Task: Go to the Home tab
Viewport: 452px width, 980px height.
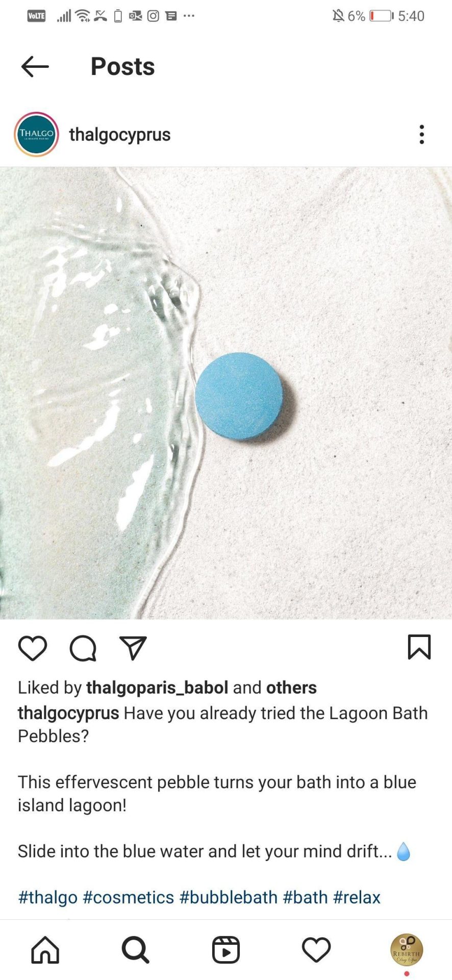Action: click(x=45, y=950)
